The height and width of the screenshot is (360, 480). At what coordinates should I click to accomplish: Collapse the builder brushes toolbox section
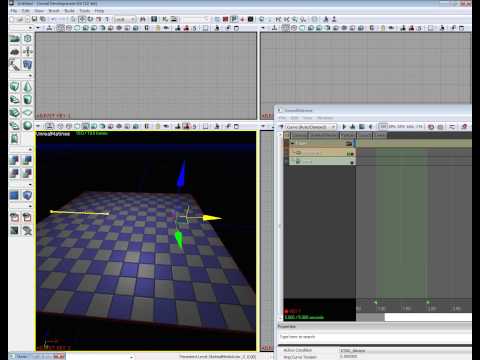pos(30,75)
